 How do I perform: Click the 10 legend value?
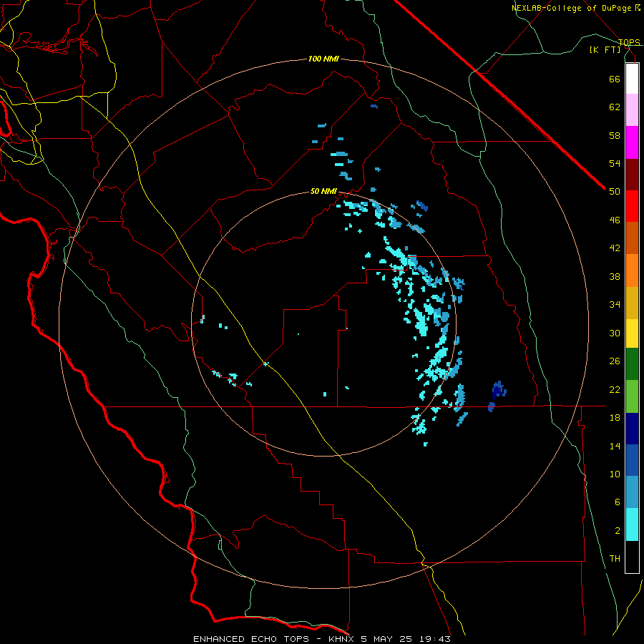click(615, 474)
